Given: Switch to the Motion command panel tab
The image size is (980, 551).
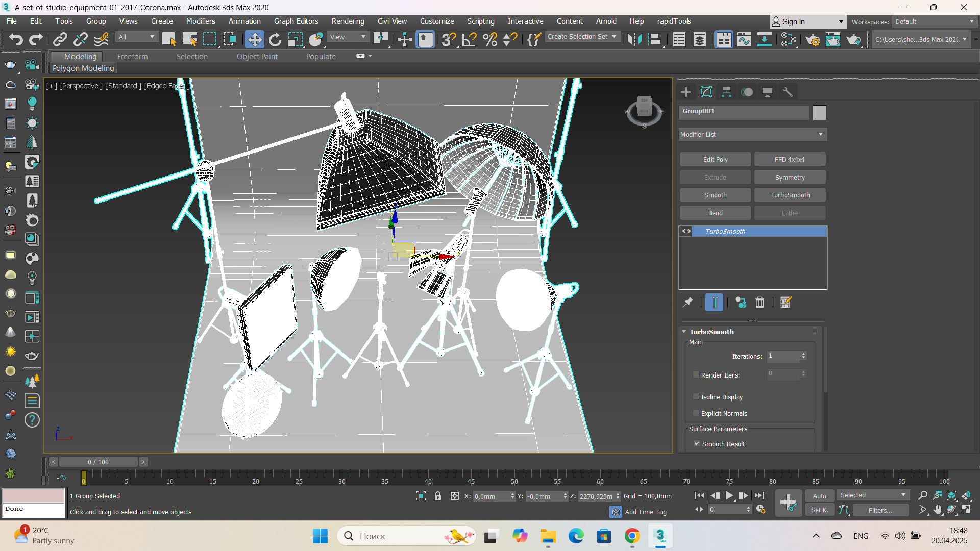Looking at the screenshot, I should coord(747,92).
